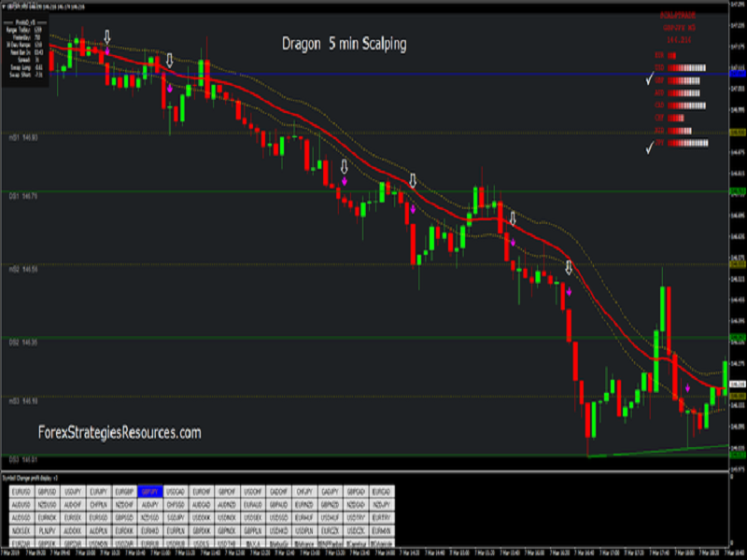Click the green DS2 price label on axis
The height and width of the screenshot is (560, 747).
click(x=738, y=338)
